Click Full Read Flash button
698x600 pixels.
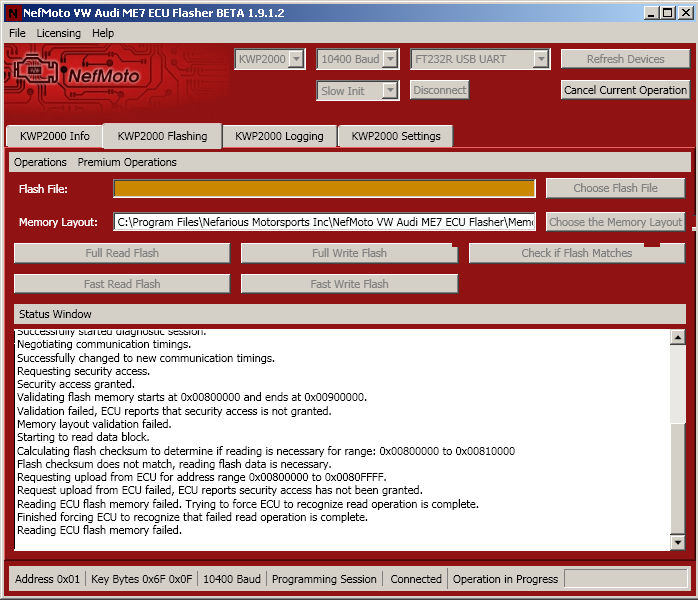click(122, 253)
